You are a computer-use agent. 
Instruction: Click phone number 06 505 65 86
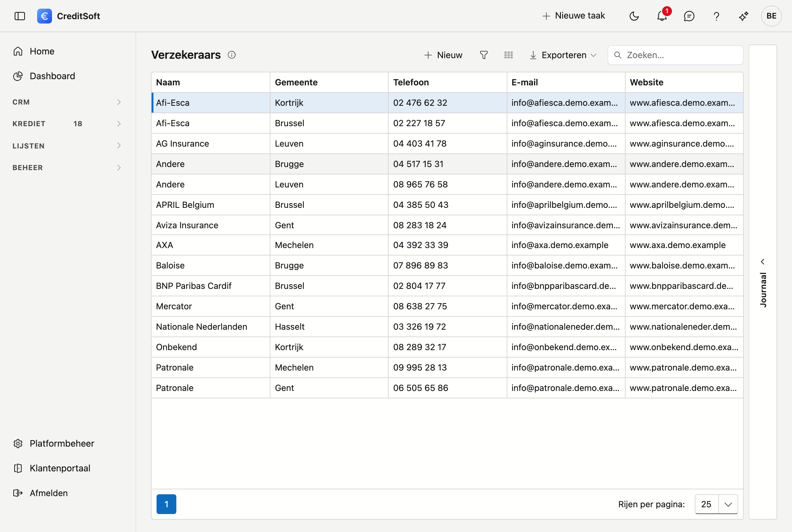pos(421,388)
